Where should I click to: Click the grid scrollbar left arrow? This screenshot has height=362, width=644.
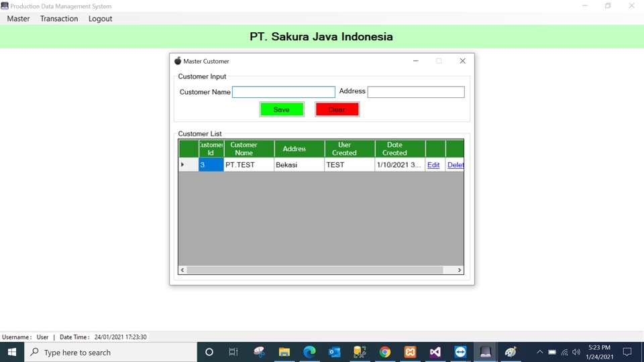(182, 269)
